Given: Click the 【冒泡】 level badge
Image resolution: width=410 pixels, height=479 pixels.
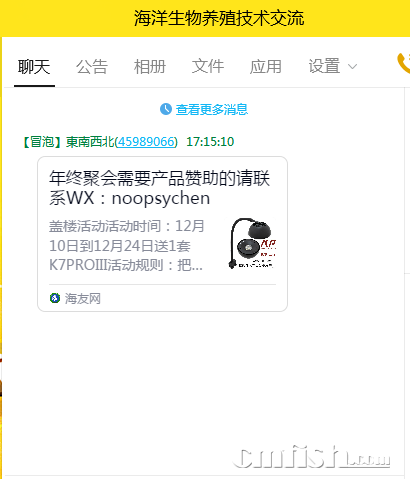Looking at the screenshot, I should point(42,142).
